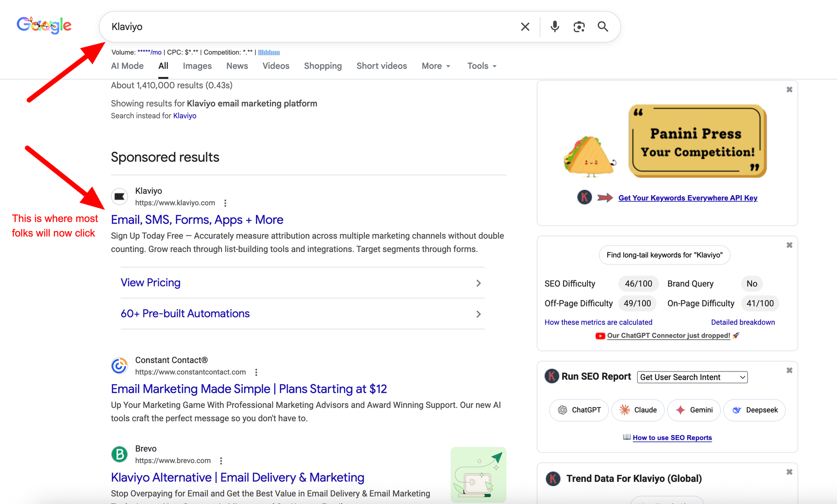The width and height of the screenshot is (837, 504).
Task: Open Get Your Keywords Everywhere API Key link
Action: [x=687, y=198]
